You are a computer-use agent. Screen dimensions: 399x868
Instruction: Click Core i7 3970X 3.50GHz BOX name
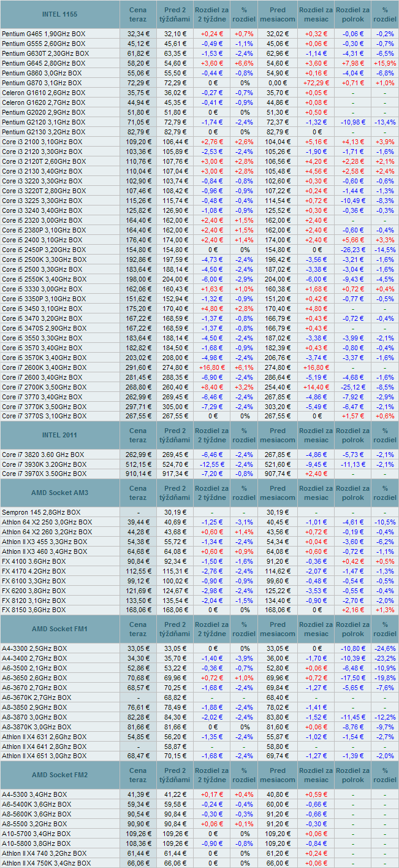(x=44, y=474)
